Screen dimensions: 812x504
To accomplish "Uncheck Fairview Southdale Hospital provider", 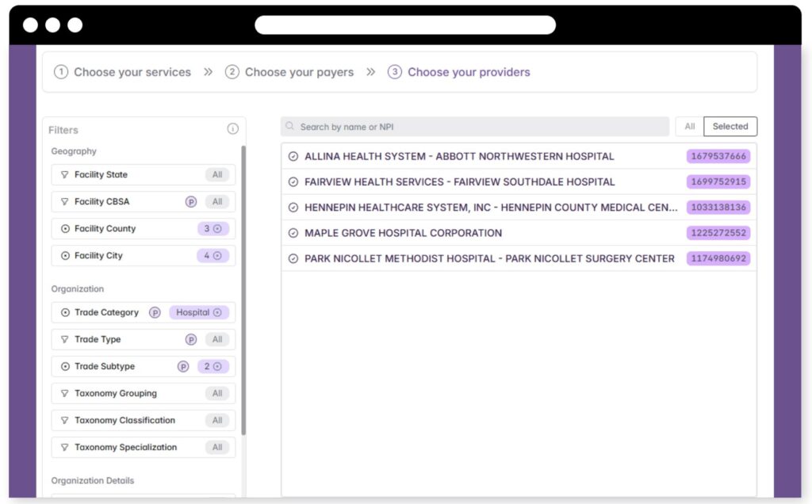I will tap(293, 181).
